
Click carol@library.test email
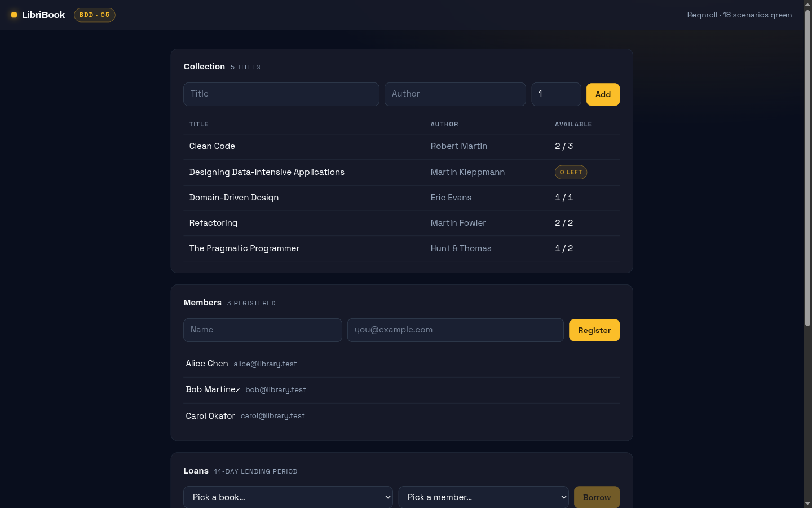273,416
